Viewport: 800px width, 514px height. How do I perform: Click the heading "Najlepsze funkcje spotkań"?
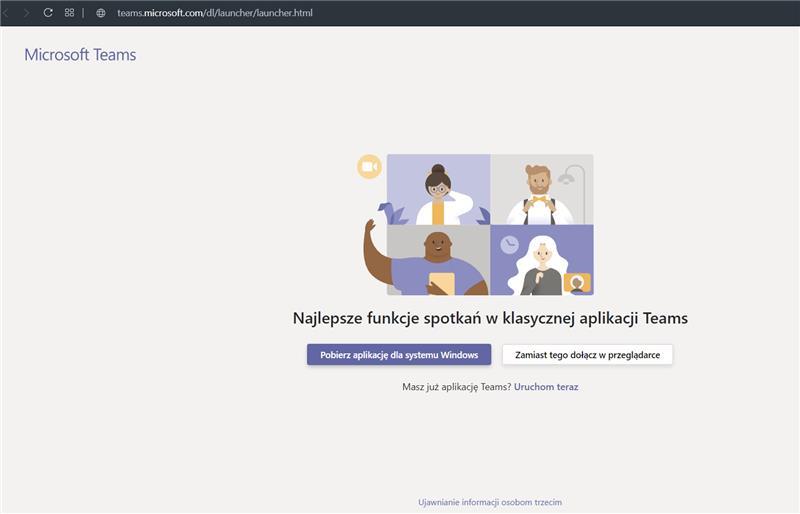tap(490, 319)
